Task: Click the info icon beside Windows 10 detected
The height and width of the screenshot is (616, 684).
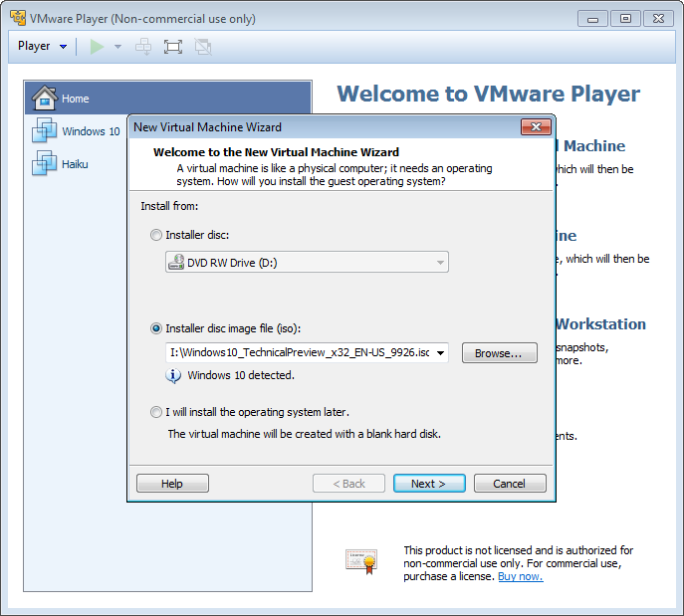Action: 173,375
